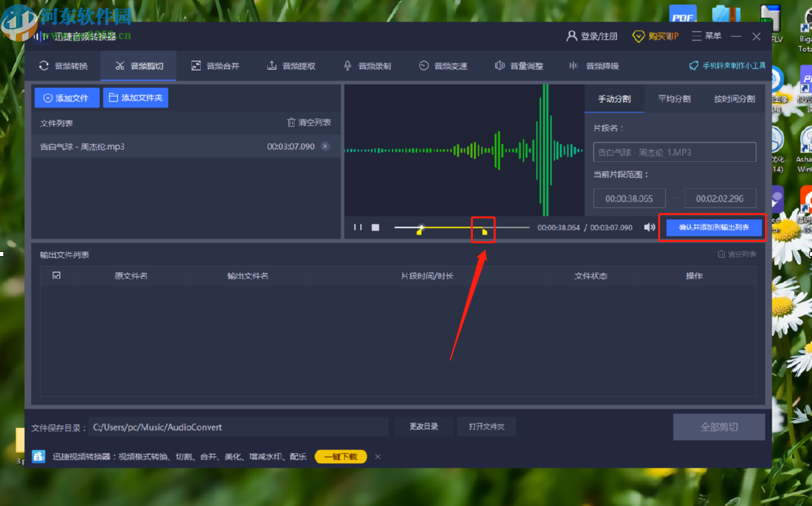The height and width of the screenshot is (506, 812).
Task: Mute with the speaker volume icon
Action: pyautogui.click(x=649, y=227)
